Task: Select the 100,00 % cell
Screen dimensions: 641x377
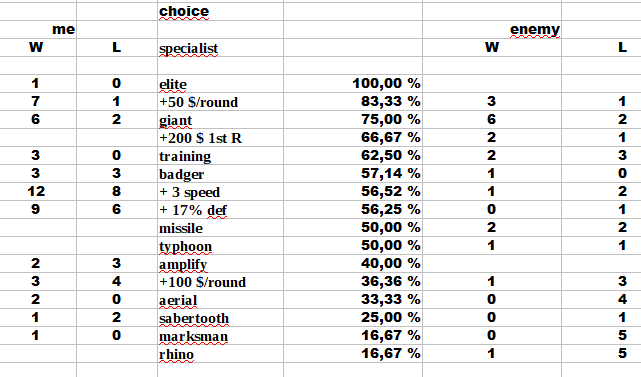Action: (353, 83)
